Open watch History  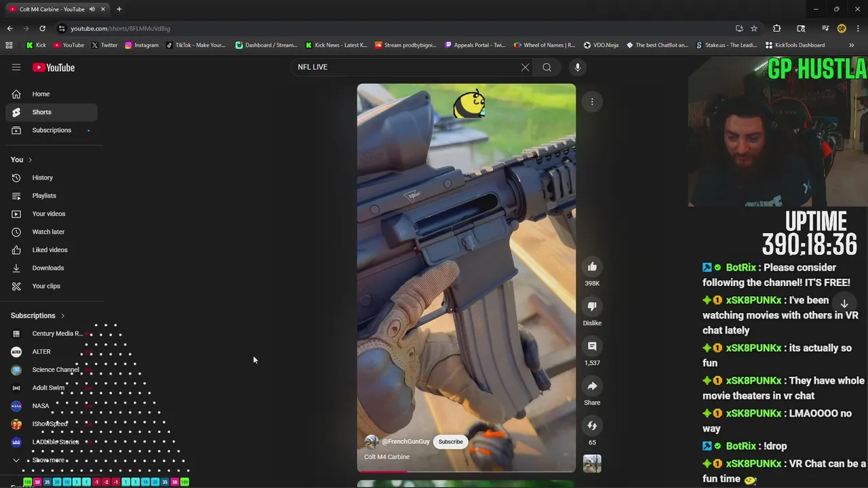pyautogui.click(x=52, y=178)
